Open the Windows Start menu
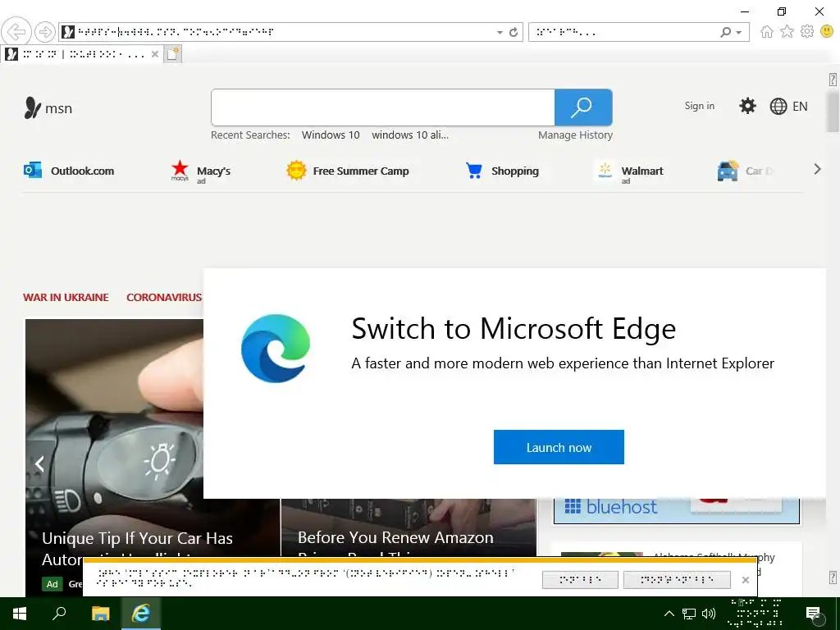Viewport: 840px width, 630px height. [x=20, y=614]
